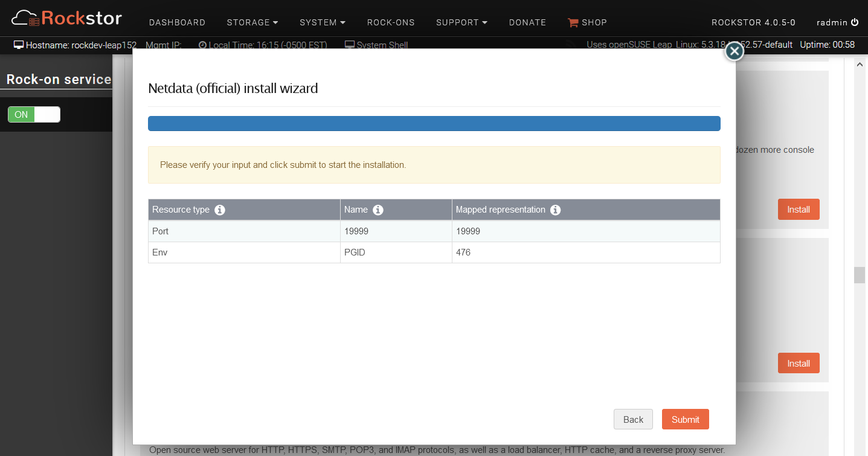Click the Resource type column header

click(244, 210)
